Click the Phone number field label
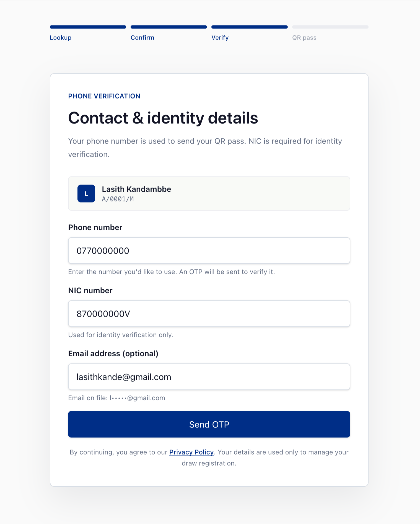The width and height of the screenshot is (420, 524). pos(95,227)
